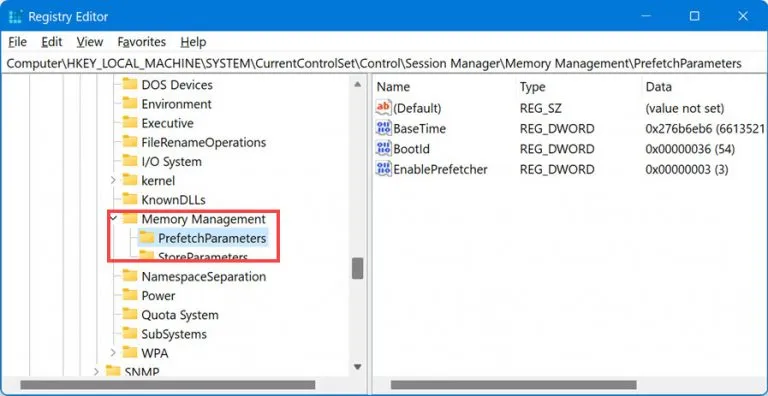Select the SubSystems key
The height and width of the screenshot is (396, 768).
174,334
